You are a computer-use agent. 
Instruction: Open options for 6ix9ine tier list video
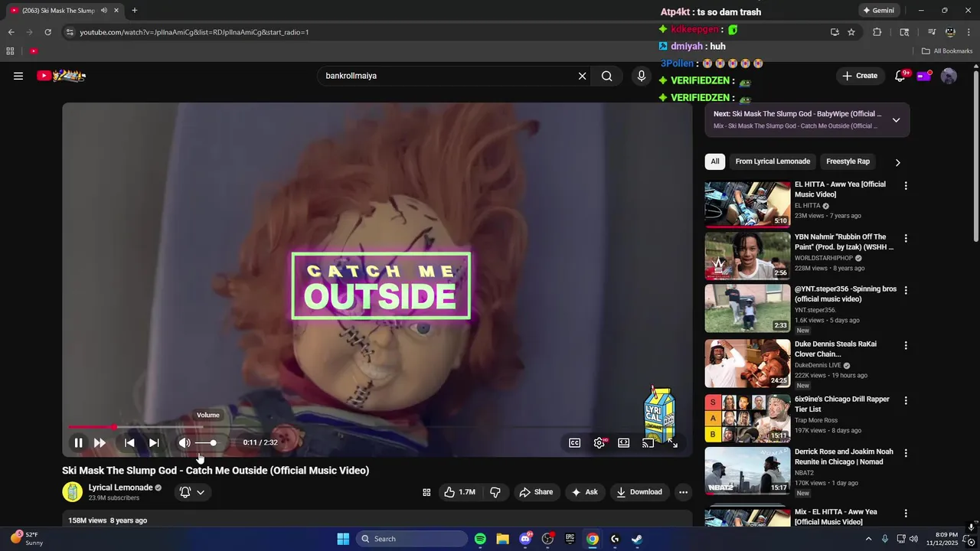click(906, 400)
